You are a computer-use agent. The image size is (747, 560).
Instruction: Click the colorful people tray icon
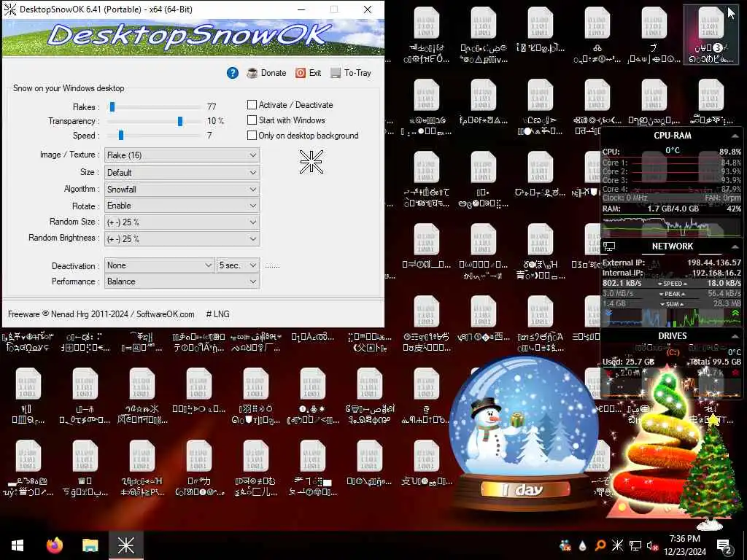565,545
